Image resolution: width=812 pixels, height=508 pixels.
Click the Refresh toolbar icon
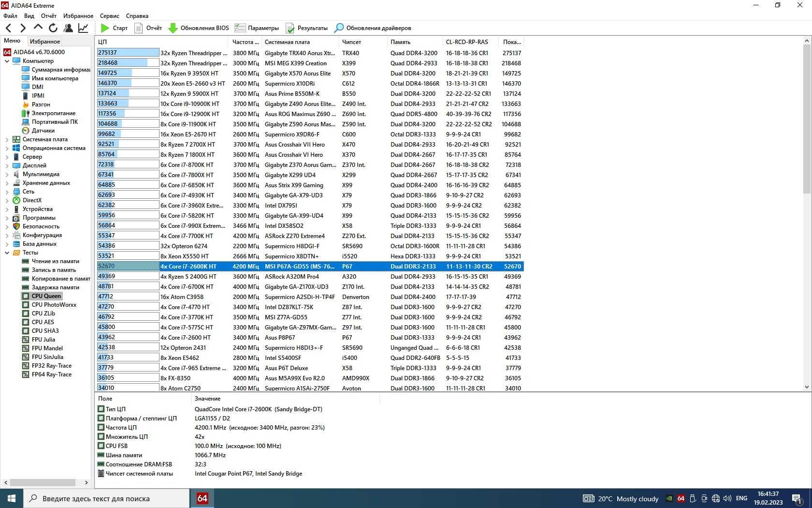(x=53, y=28)
